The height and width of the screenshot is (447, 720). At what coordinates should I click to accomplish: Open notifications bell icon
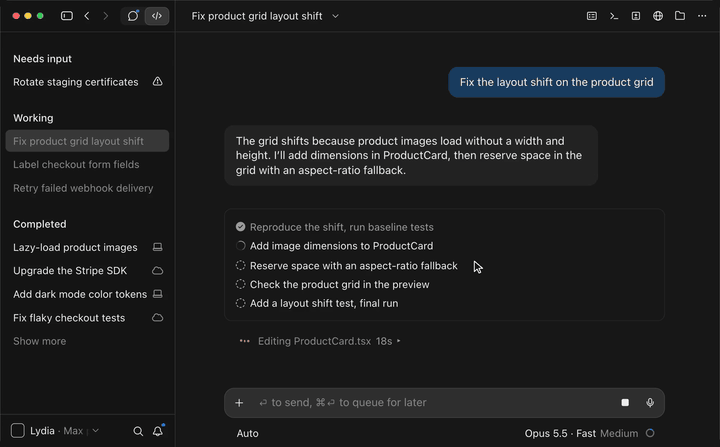[158, 430]
